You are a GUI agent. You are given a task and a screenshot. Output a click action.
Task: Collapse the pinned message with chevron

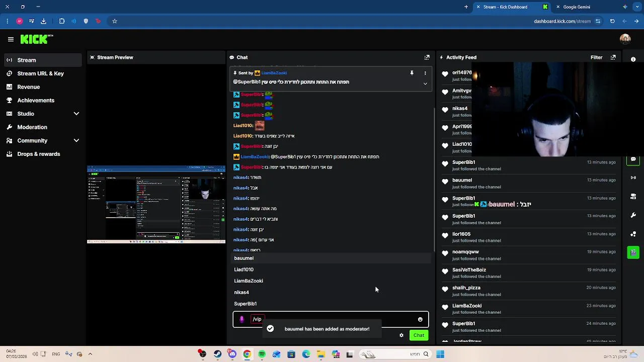(x=425, y=83)
